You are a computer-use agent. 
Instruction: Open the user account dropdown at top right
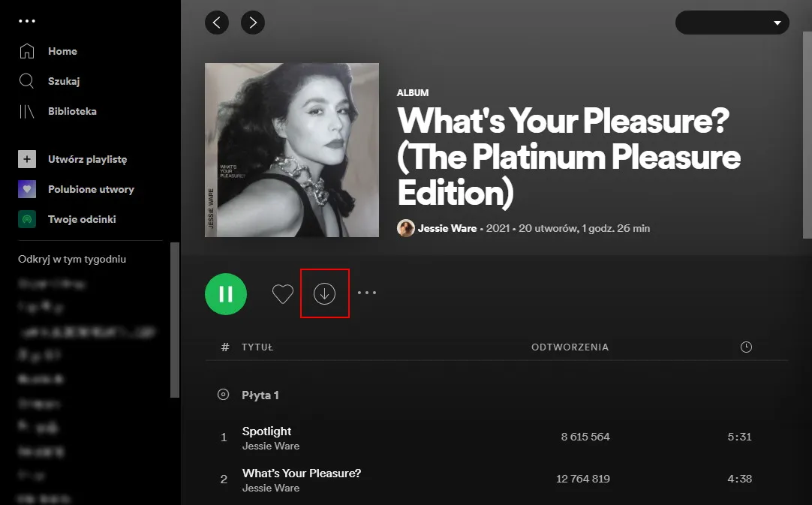732,23
